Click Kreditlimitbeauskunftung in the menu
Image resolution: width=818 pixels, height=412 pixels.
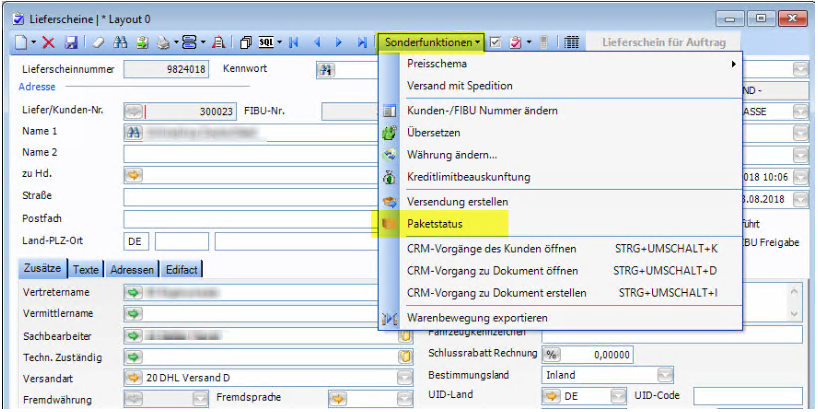(x=468, y=177)
